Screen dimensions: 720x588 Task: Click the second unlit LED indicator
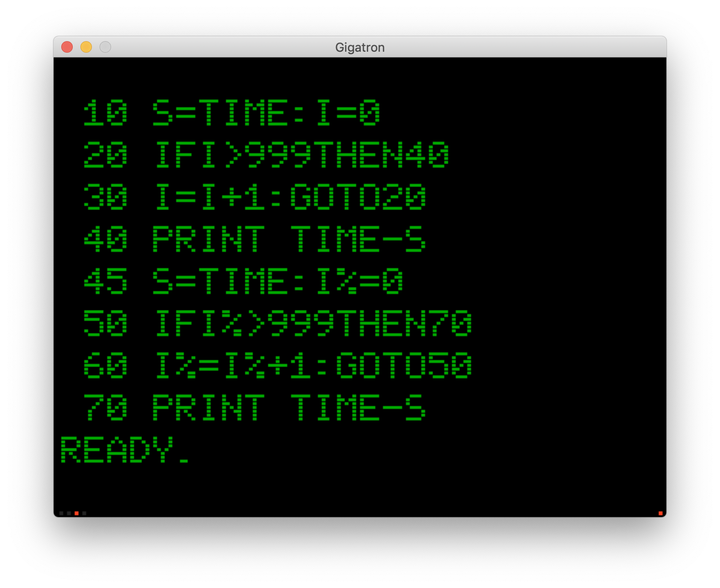coord(69,513)
